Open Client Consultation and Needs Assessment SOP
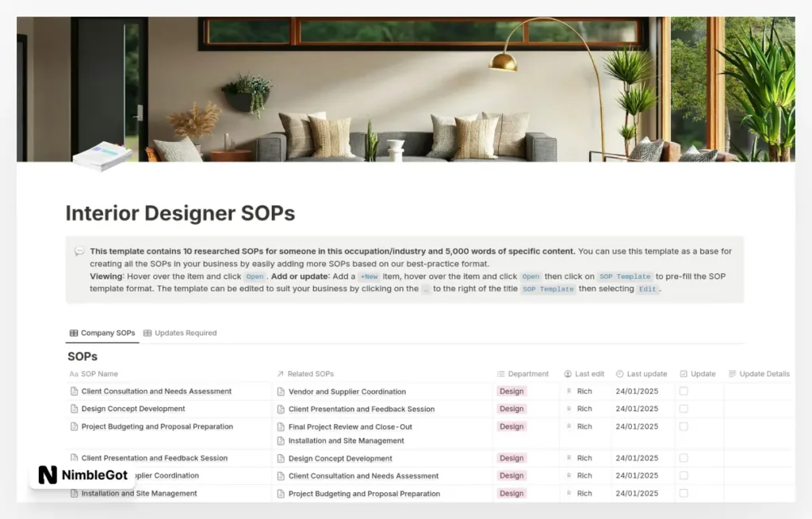This screenshot has width=812, height=519. 156,391
